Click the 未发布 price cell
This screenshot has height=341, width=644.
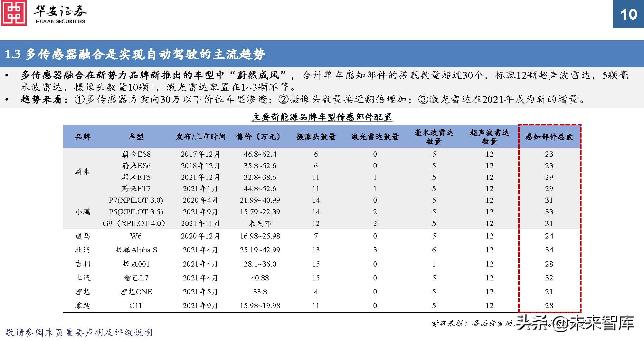(x=260, y=223)
